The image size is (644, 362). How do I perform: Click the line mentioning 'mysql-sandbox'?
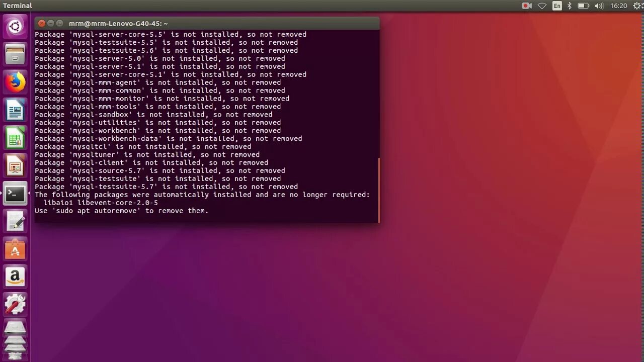(153, 114)
